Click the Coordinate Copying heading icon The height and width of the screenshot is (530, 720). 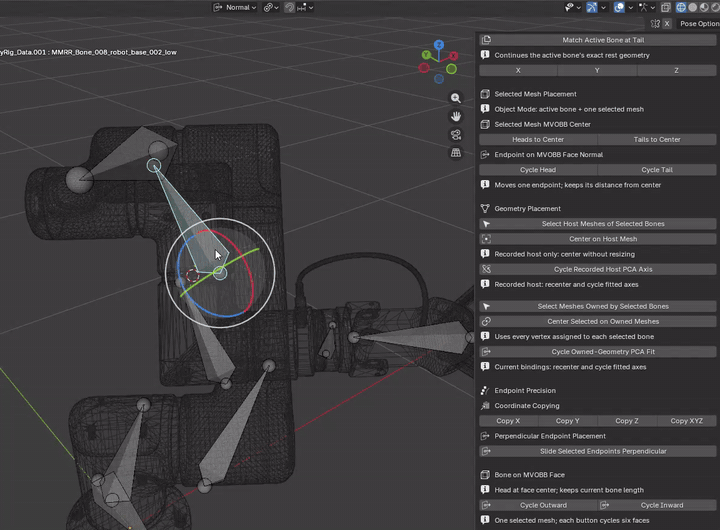(x=485, y=406)
